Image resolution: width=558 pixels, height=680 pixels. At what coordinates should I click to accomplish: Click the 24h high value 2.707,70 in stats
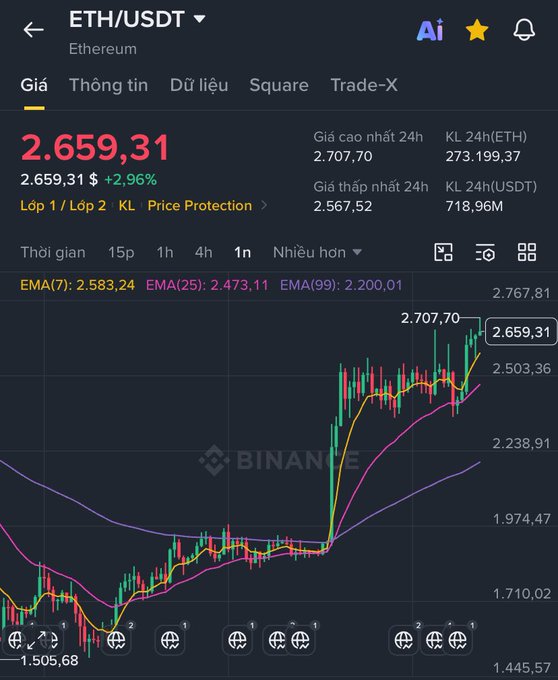343,156
